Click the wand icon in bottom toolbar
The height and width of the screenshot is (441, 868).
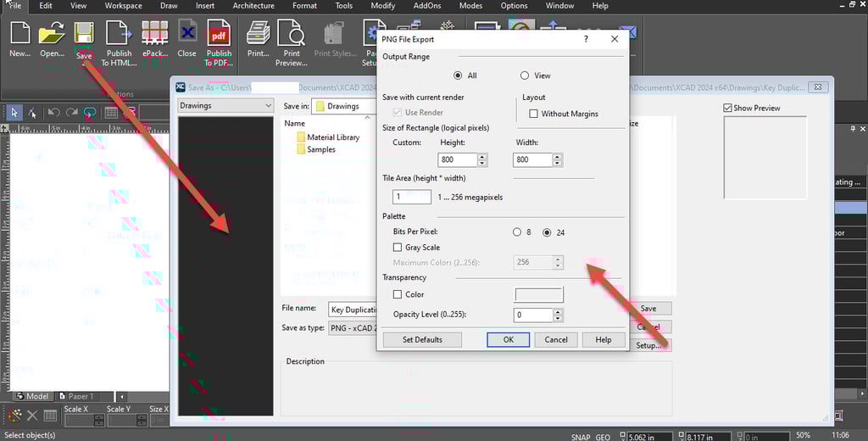click(14, 415)
